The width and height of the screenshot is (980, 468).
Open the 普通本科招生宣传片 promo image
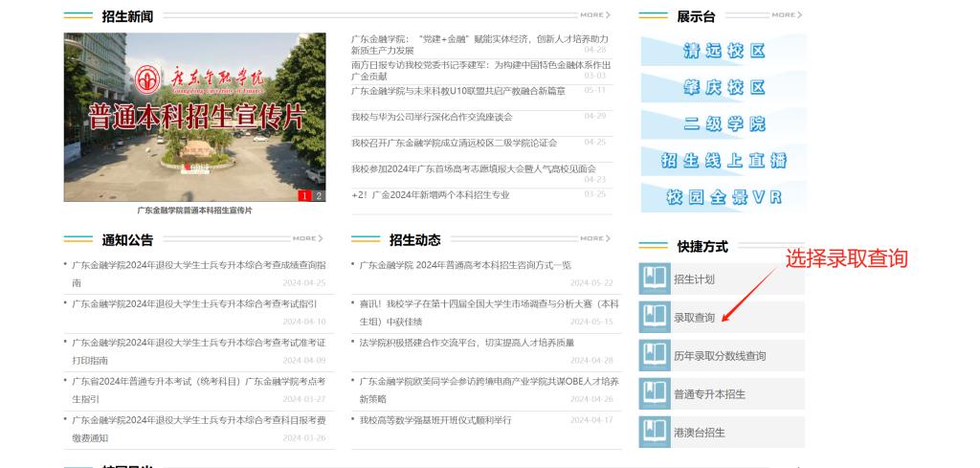194,117
